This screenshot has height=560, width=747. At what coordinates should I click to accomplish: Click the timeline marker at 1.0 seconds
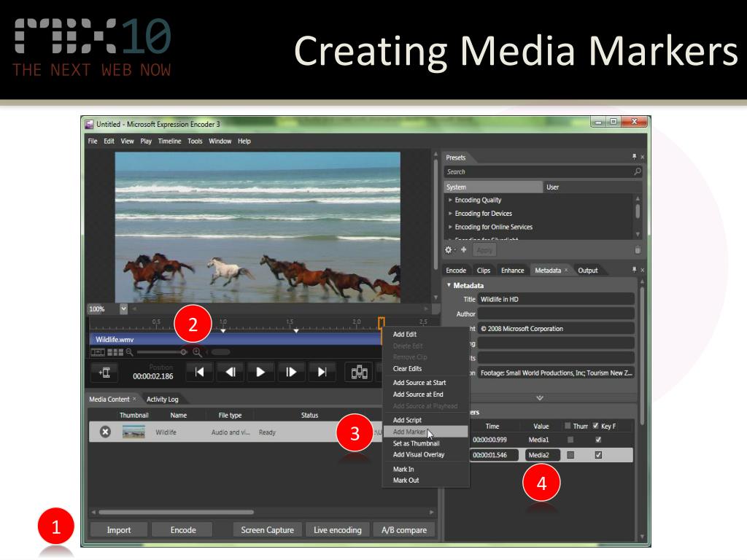pos(223,330)
